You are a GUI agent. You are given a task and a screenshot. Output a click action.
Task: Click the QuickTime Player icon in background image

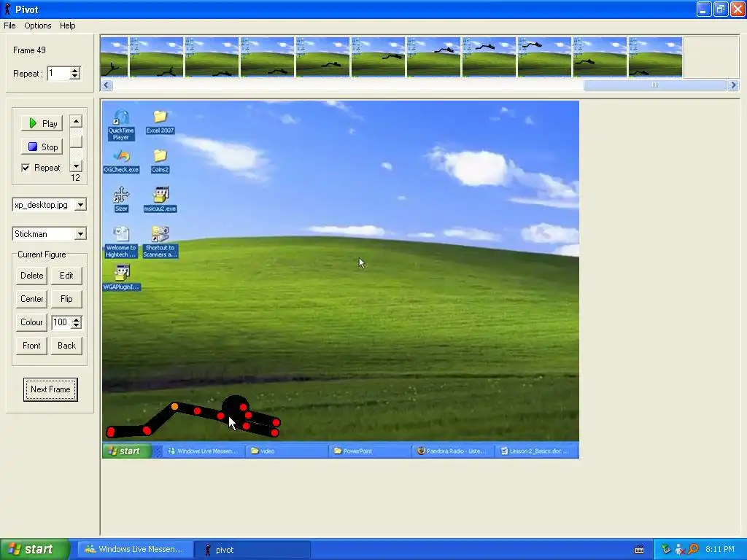(121, 125)
